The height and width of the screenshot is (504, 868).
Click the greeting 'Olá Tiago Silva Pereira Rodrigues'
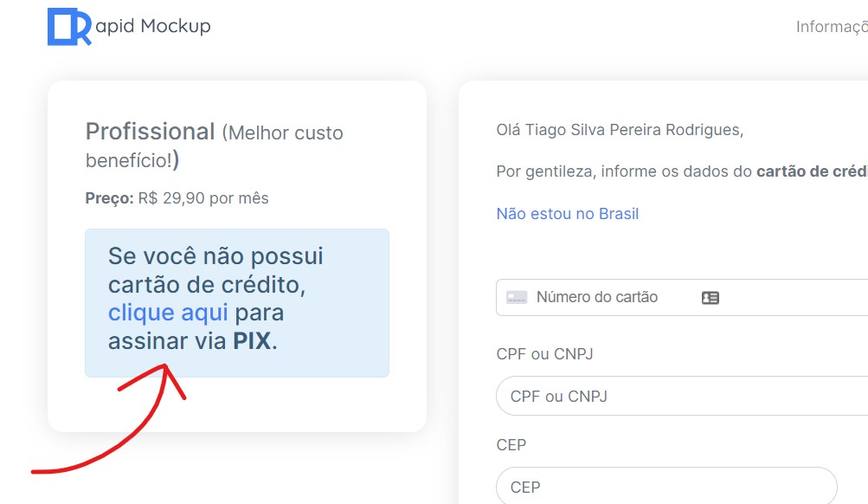coord(620,130)
